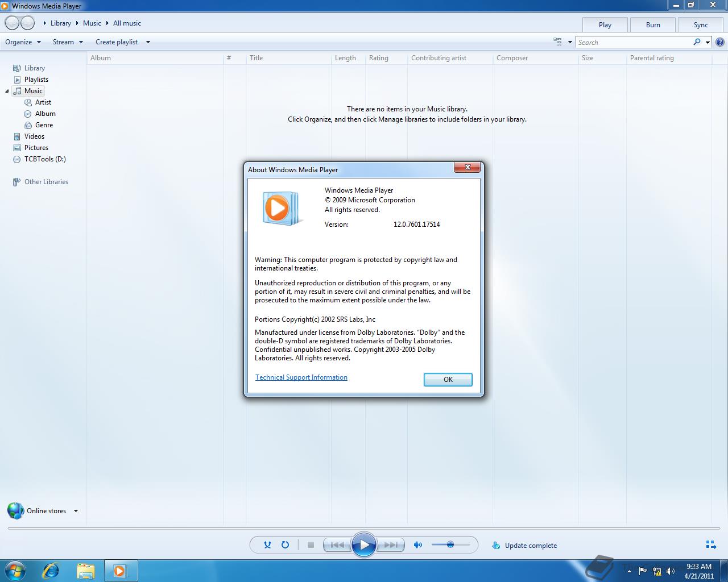Image resolution: width=728 pixels, height=582 pixels.
Task: Toggle shuffle playback
Action: click(x=267, y=544)
